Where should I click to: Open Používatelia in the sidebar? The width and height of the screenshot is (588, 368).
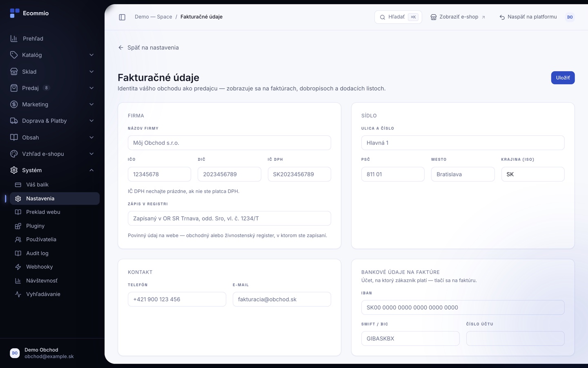pos(55,240)
